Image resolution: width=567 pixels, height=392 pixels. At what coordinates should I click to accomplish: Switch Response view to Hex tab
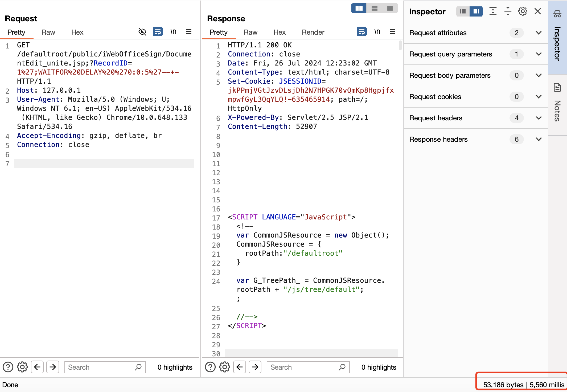click(280, 32)
